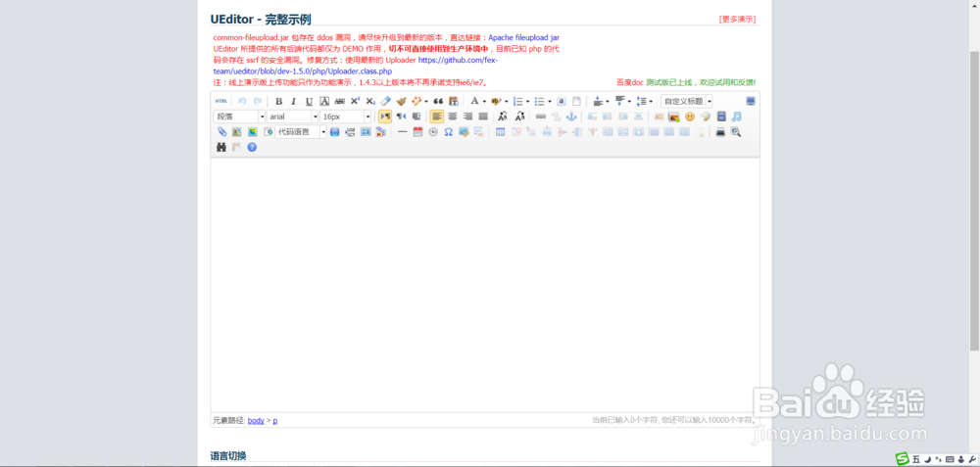Open the fullscreen editor mode

coord(751,101)
